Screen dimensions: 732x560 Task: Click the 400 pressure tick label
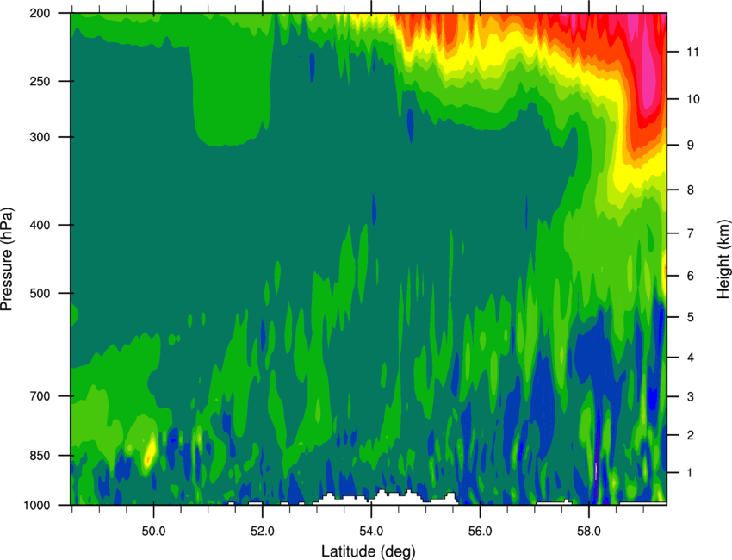pos(40,225)
